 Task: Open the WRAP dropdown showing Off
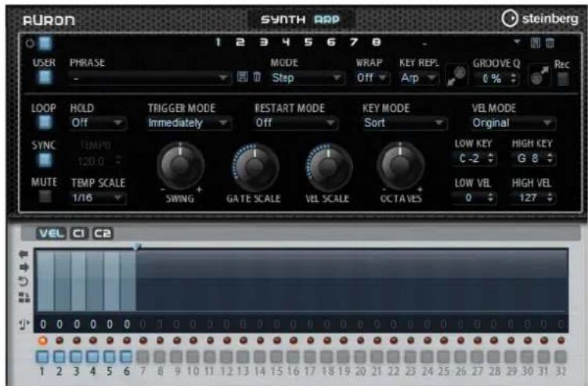(x=372, y=78)
